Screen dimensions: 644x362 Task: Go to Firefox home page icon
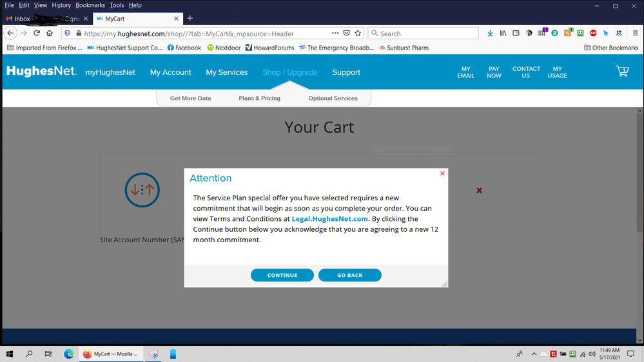50,33
